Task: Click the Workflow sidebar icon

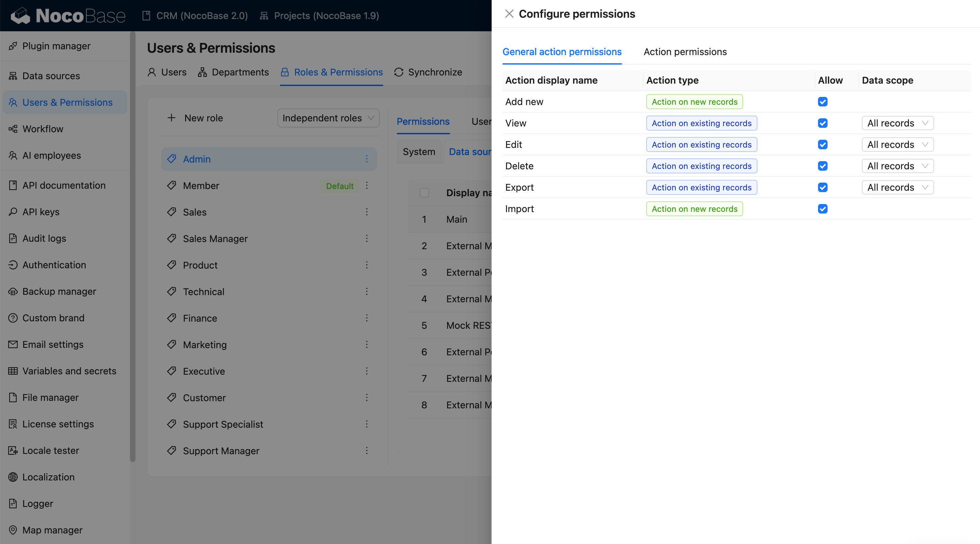Action: point(13,129)
